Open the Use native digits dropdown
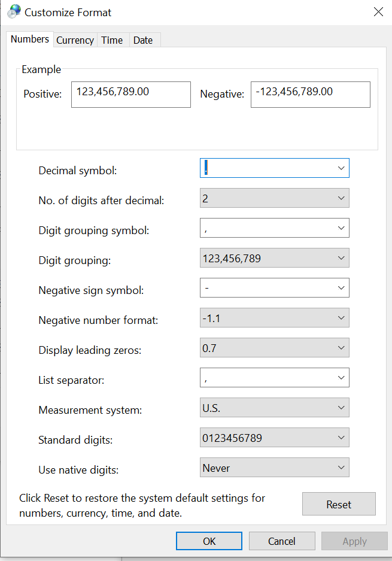Screen dimensions: 392x561 (x=341, y=467)
